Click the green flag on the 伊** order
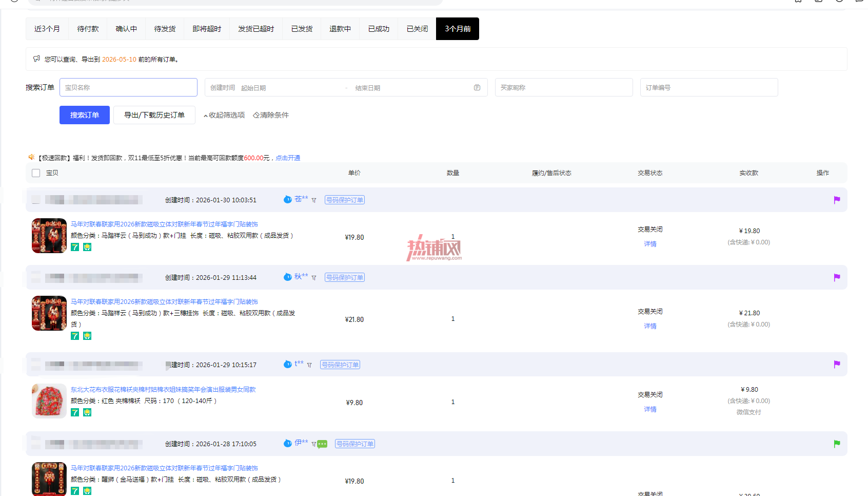 tap(837, 444)
